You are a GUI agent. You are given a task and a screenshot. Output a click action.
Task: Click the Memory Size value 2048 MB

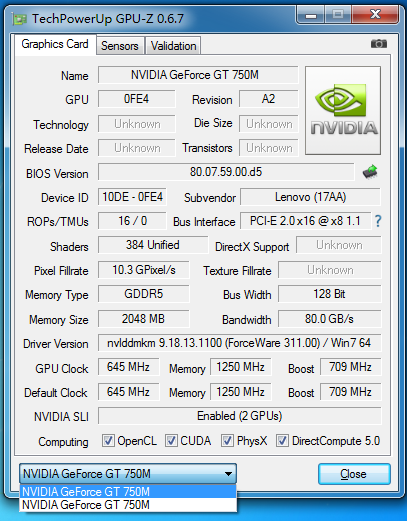point(144,319)
